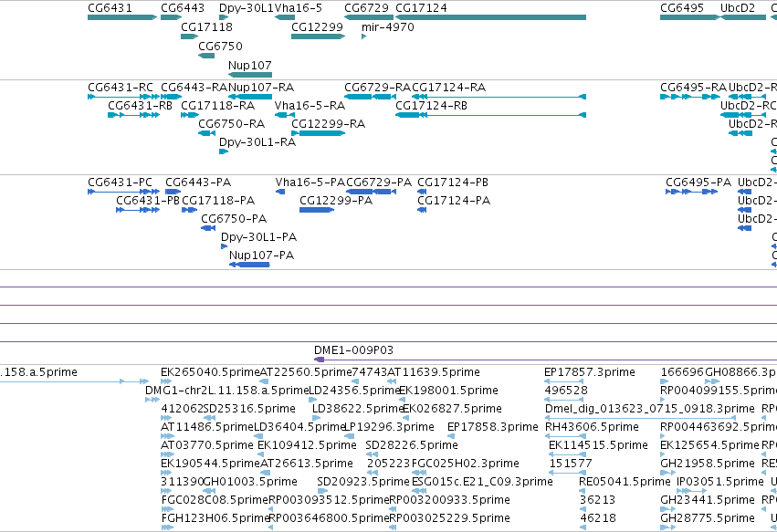
Task: Select the 496528 EST feature
Action: click(564, 400)
